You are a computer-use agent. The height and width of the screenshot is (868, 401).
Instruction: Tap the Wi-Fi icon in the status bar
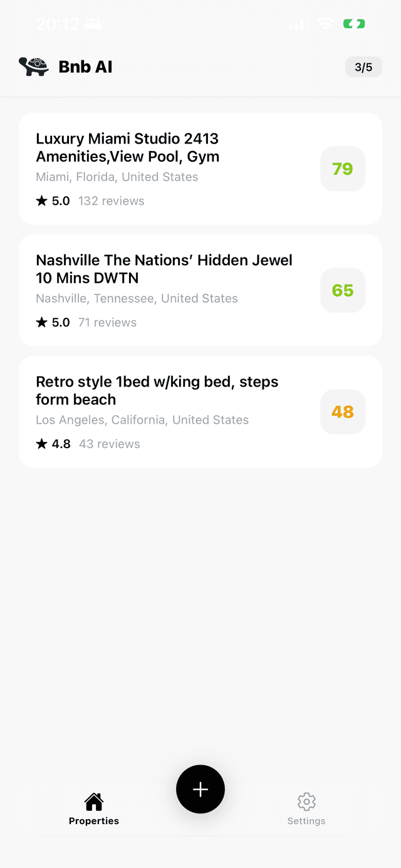click(x=324, y=23)
